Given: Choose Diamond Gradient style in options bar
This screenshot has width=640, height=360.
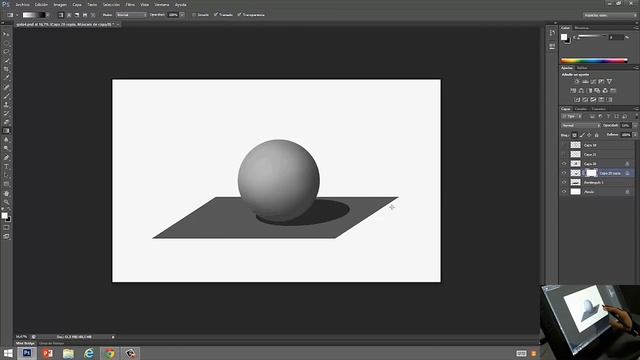Looking at the screenshot, I should pyautogui.click(x=93, y=15).
